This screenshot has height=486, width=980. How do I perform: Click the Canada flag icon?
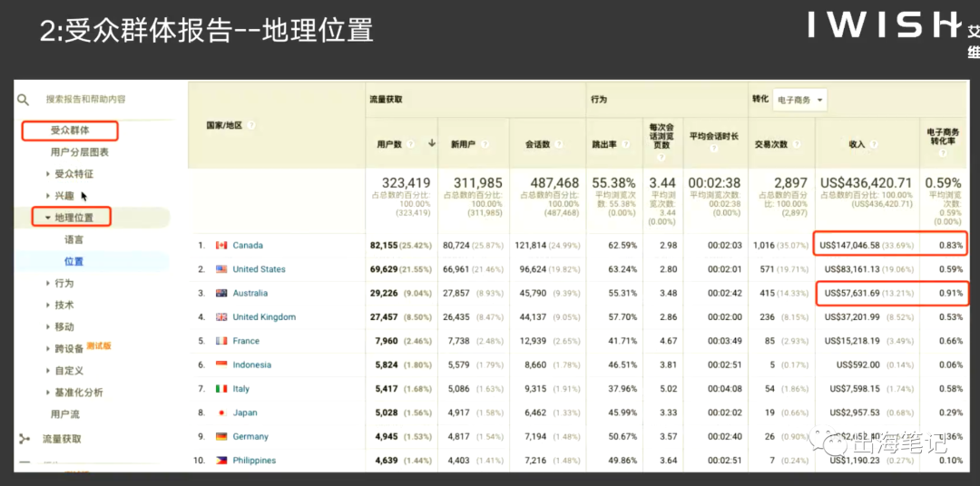pos(221,246)
